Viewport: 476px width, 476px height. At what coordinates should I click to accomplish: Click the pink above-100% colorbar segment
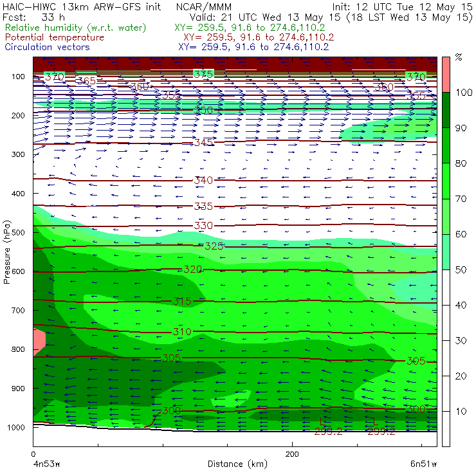coord(446,75)
